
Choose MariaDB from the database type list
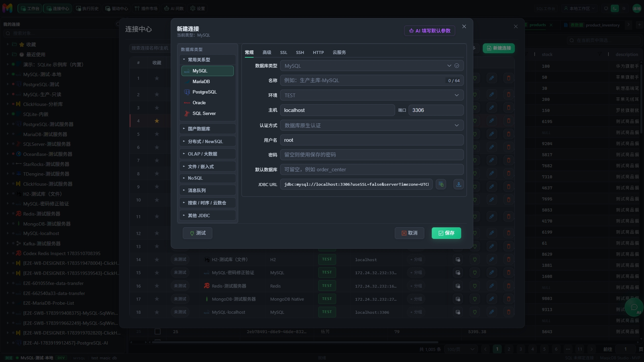[207, 81]
